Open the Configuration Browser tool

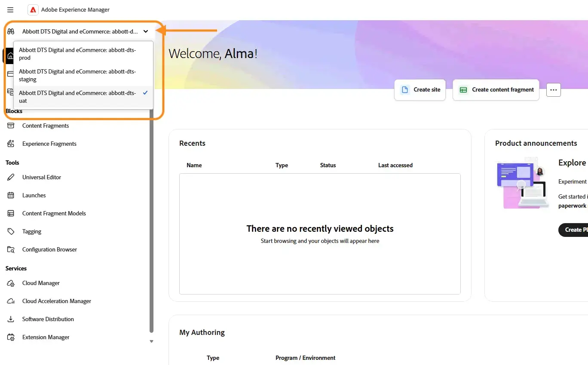click(x=49, y=249)
